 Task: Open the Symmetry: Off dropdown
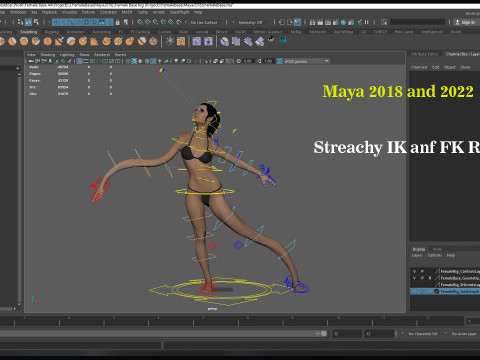[x=251, y=22]
